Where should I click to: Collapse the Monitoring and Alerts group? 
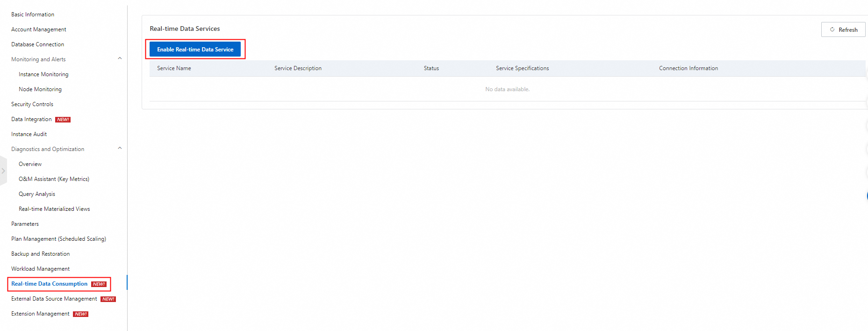coord(120,59)
